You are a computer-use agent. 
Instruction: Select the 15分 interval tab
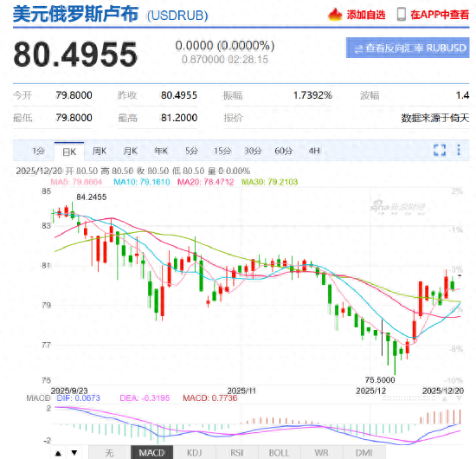point(222,151)
